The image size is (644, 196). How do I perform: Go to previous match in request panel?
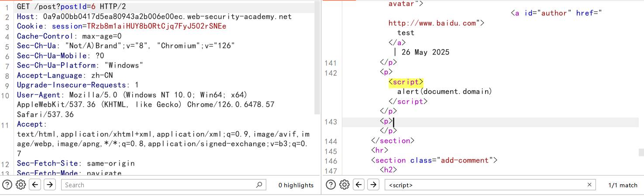[x=35, y=185]
